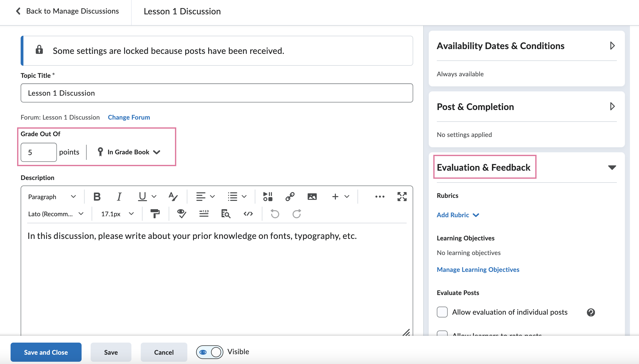This screenshot has height=364, width=639.
Task: Open Manage Learning Objectives
Action: click(x=478, y=269)
